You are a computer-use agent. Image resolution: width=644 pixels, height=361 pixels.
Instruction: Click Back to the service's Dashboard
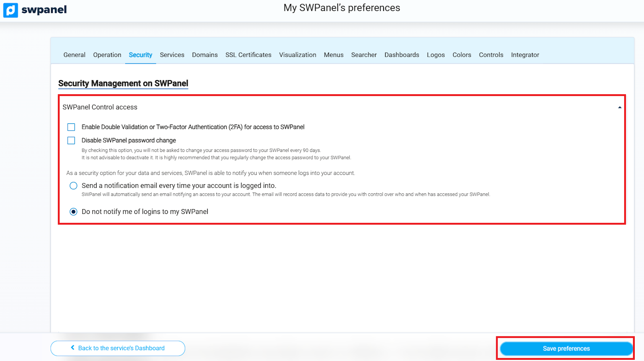coord(118,348)
